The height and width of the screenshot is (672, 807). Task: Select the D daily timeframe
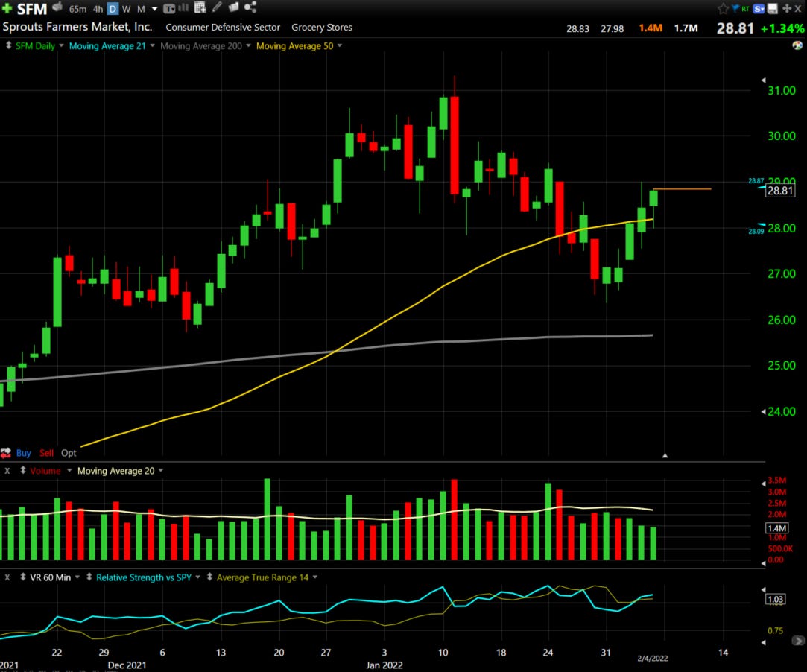point(113,9)
